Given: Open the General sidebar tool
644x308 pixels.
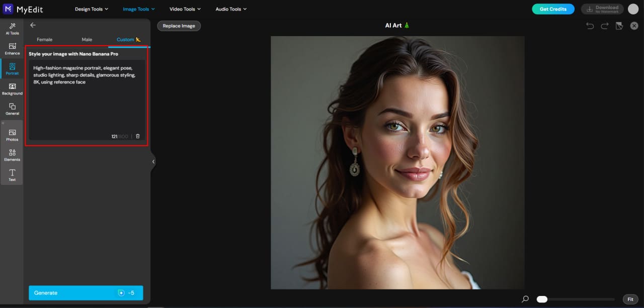Looking at the screenshot, I should coord(12,109).
